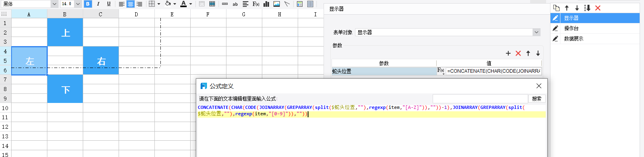The height and width of the screenshot is (157, 644).
Task: Insert image element icon
Action: [x=277, y=4]
